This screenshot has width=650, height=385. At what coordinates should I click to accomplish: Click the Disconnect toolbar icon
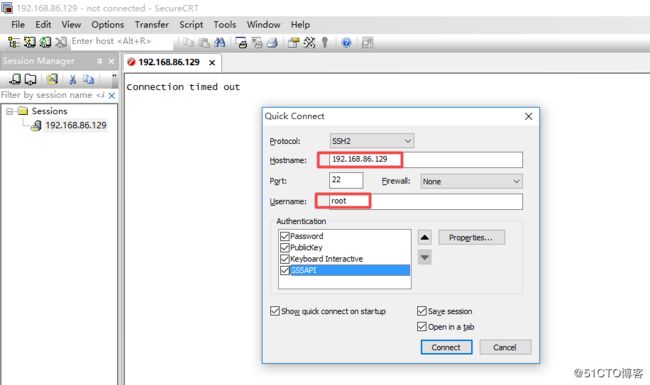click(61, 42)
